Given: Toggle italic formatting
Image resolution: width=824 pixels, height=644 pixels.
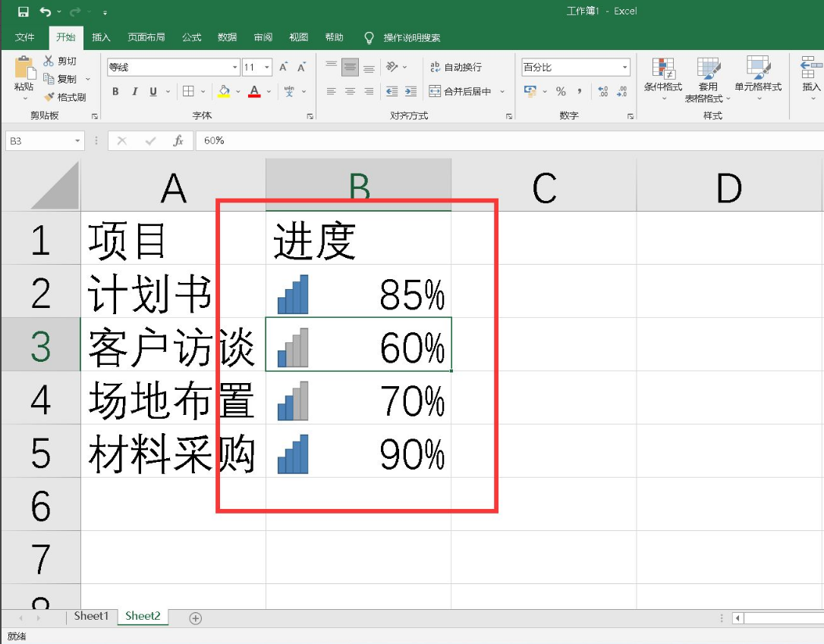Looking at the screenshot, I should (x=134, y=91).
